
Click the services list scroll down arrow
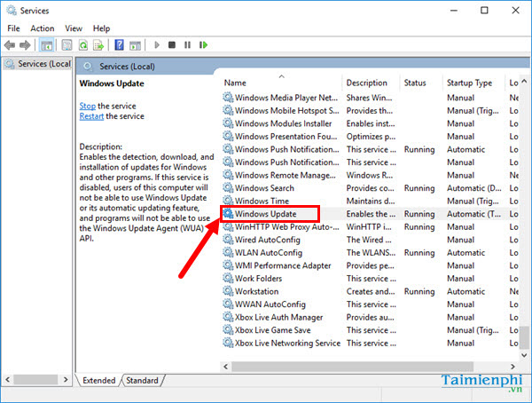[x=524, y=355]
